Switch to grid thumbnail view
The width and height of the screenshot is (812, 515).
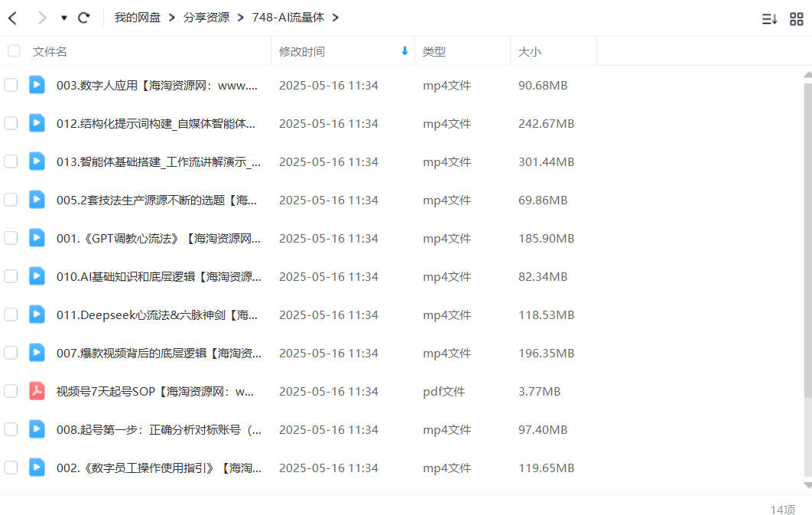point(797,19)
